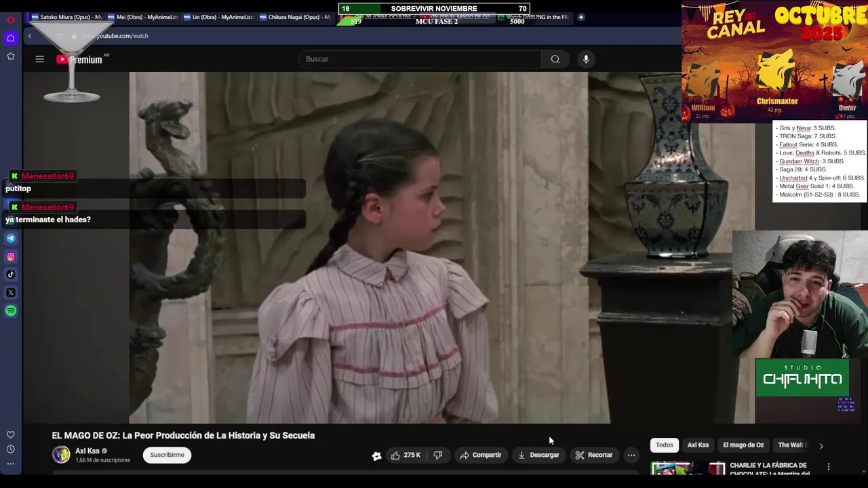Click the Descargar download button
The width and height of the screenshot is (868, 488).
538,455
